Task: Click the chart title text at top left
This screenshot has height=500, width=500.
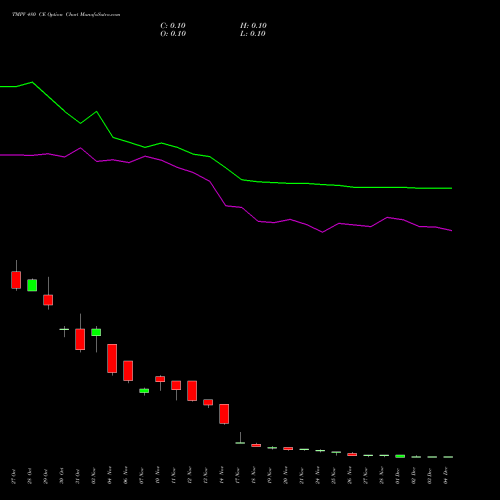Action: (66, 15)
